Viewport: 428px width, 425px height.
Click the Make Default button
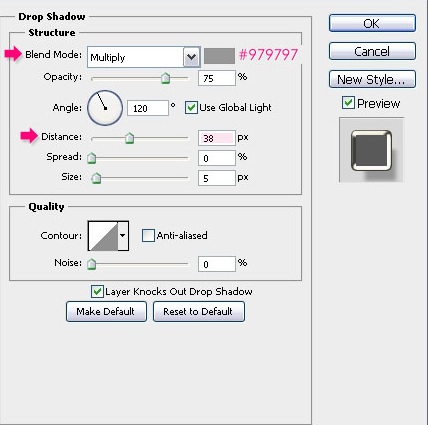point(106,311)
